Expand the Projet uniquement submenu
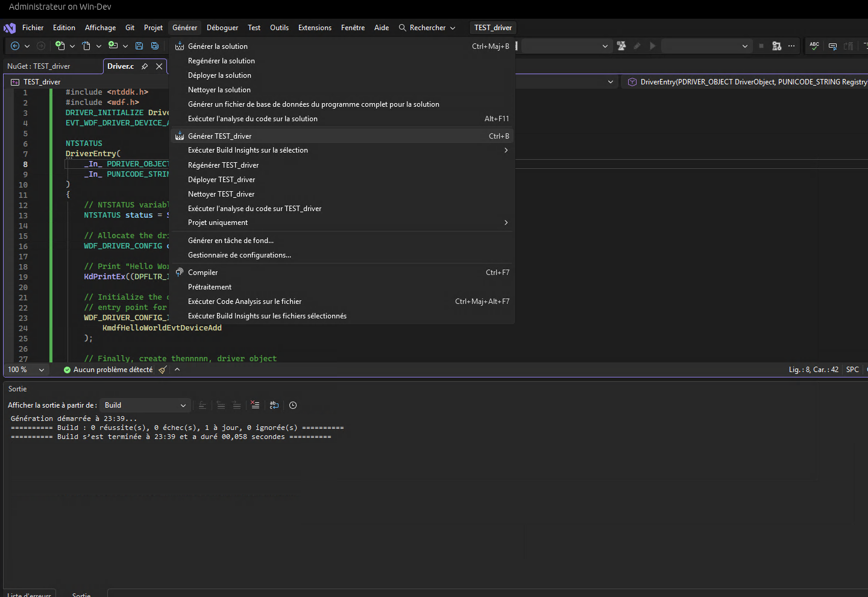This screenshot has height=597, width=868. point(506,223)
